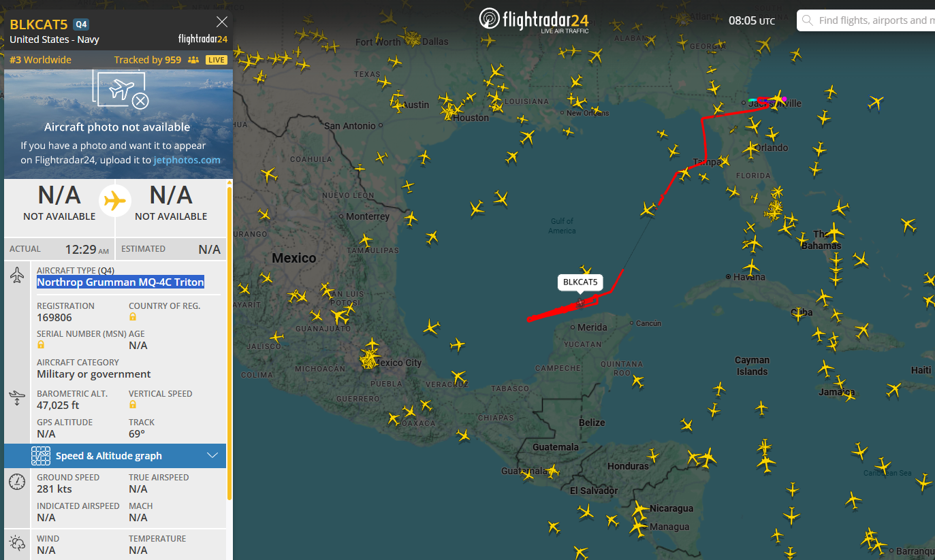Screen dimensions: 935x560
Task: Click the Mexico country label on map
Action: pyautogui.click(x=294, y=259)
